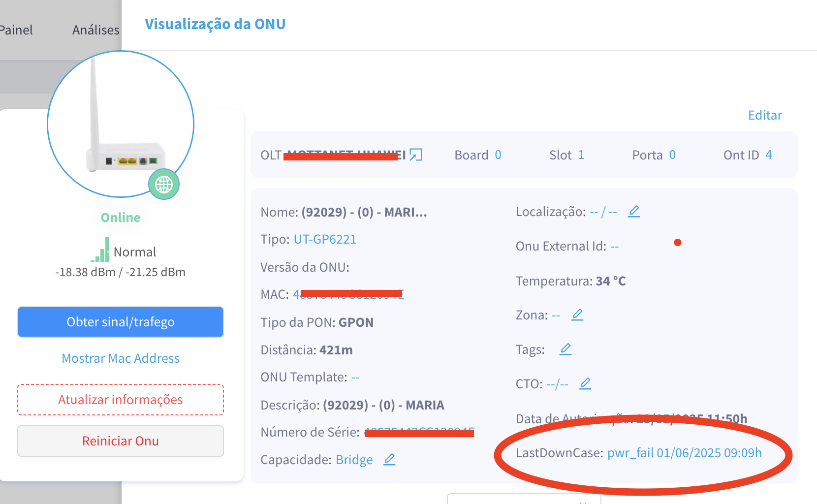Edit Localização with pencil icon
Screen dimensions: 817x504
click(634, 211)
